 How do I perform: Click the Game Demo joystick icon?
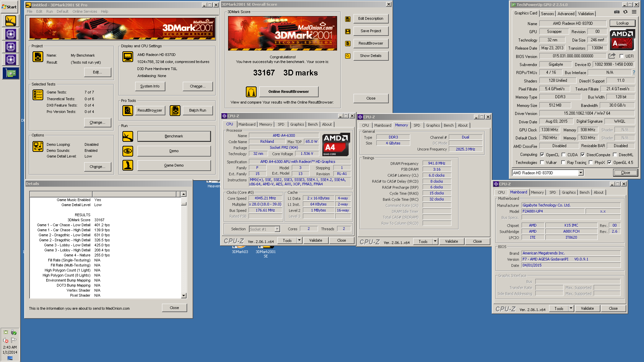(x=127, y=165)
